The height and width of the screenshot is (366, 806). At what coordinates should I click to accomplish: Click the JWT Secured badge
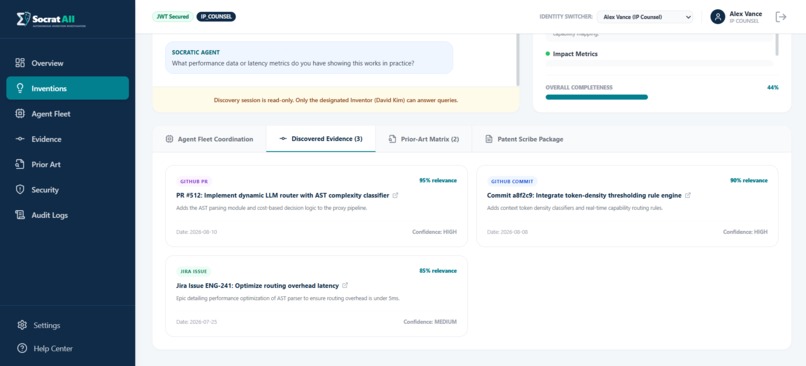[x=172, y=17]
